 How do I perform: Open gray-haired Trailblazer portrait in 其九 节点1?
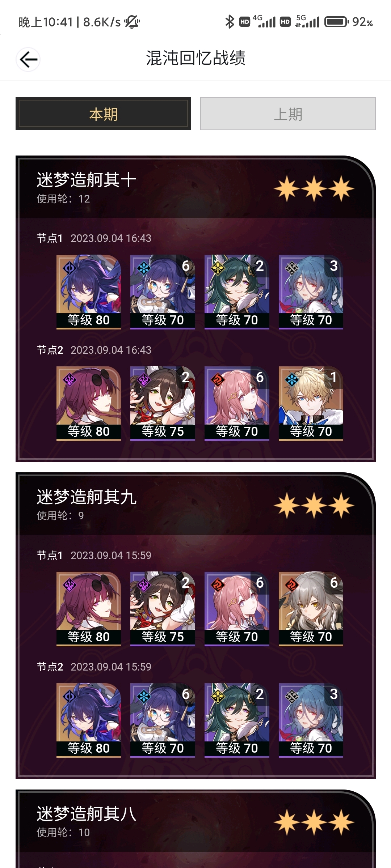(x=311, y=609)
